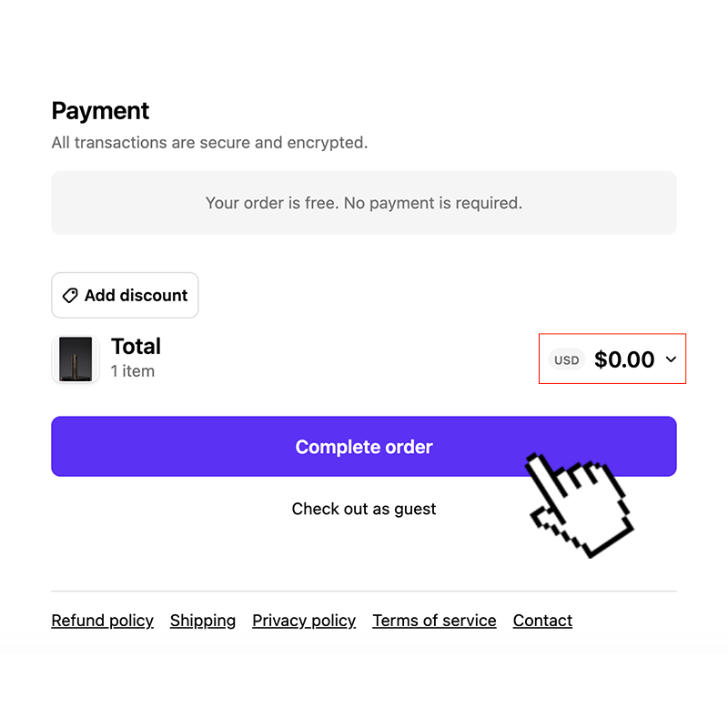Click the free order notice banner
The height and width of the screenshot is (728, 728).
[x=364, y=203]
